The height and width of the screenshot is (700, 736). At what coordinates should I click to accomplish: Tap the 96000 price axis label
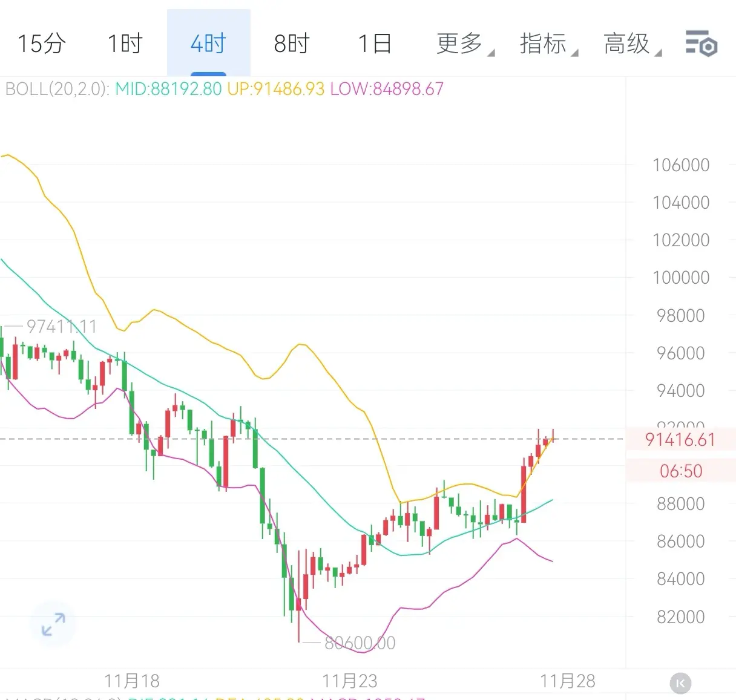(681, 353)
